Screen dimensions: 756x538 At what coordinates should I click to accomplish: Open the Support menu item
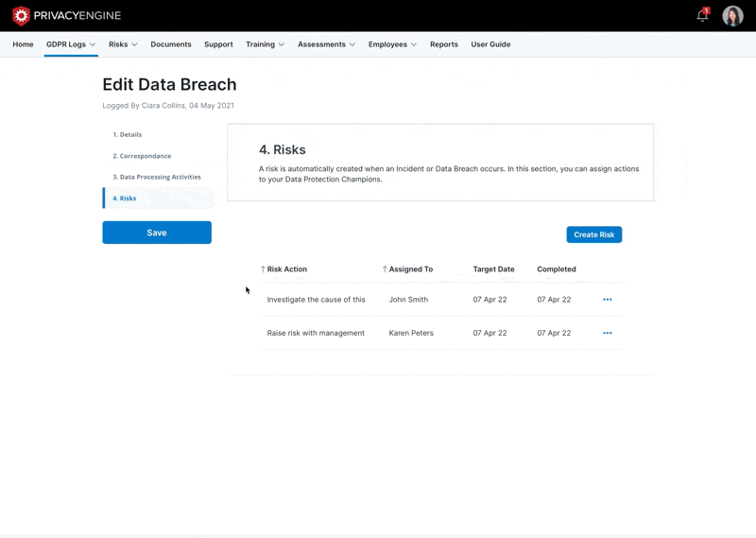(x=218, y=44)
